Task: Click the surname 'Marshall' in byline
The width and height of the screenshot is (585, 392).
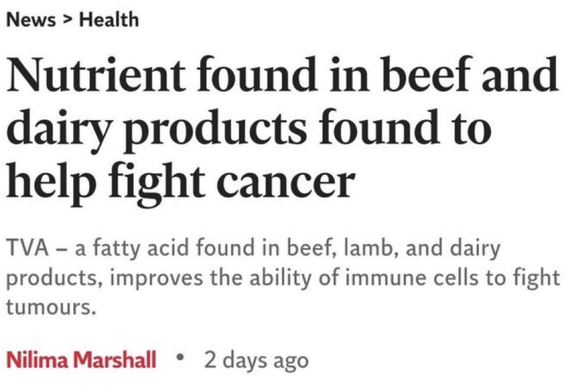Action: [115, 360]
